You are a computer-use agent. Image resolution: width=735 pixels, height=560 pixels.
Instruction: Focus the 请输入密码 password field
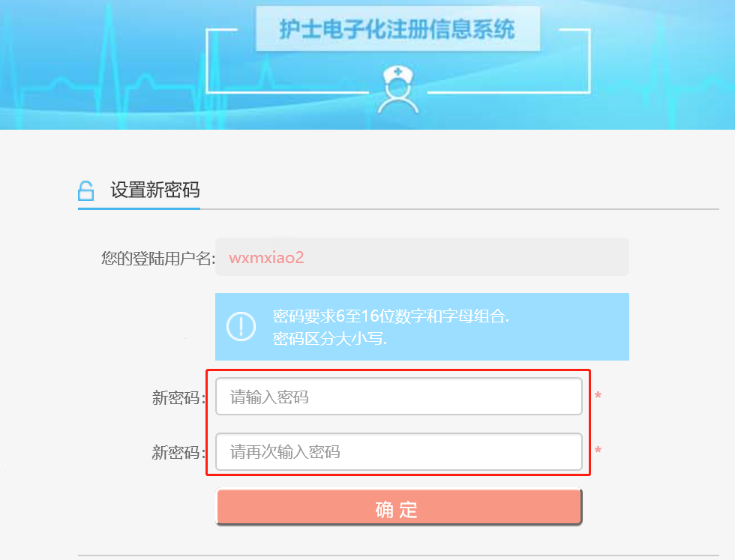click(x=398, y=397)
